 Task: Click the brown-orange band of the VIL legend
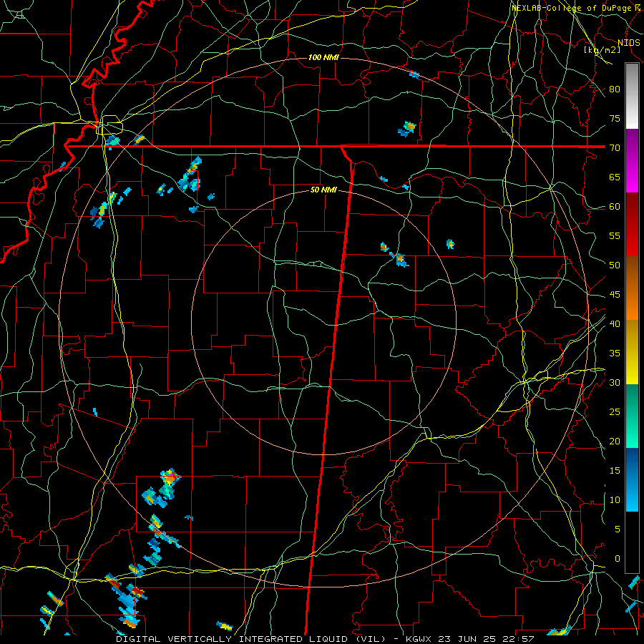[x=632, y=288]
